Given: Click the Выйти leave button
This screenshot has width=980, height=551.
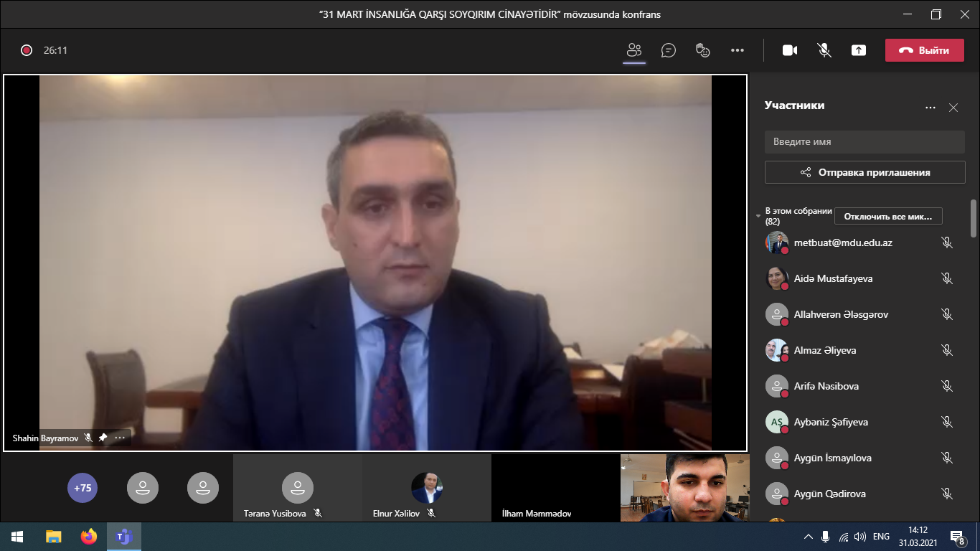Looking at the screenshot, I should tap(924, 50).
